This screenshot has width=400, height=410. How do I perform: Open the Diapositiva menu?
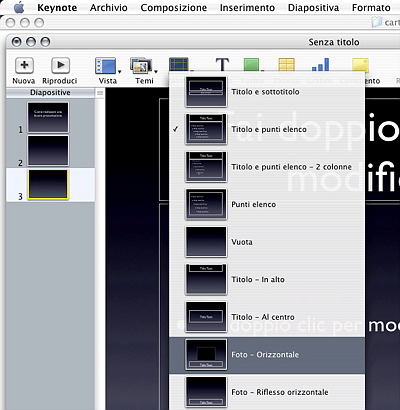313,7
